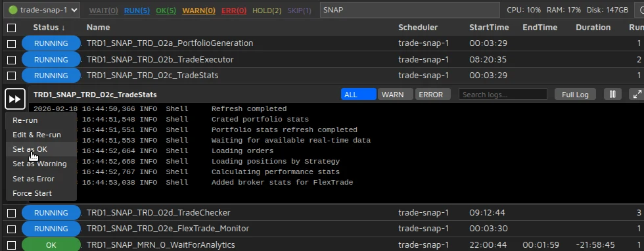644x251 pixels.
Task: Sort by the Duration column header
Action: [593, 28]
